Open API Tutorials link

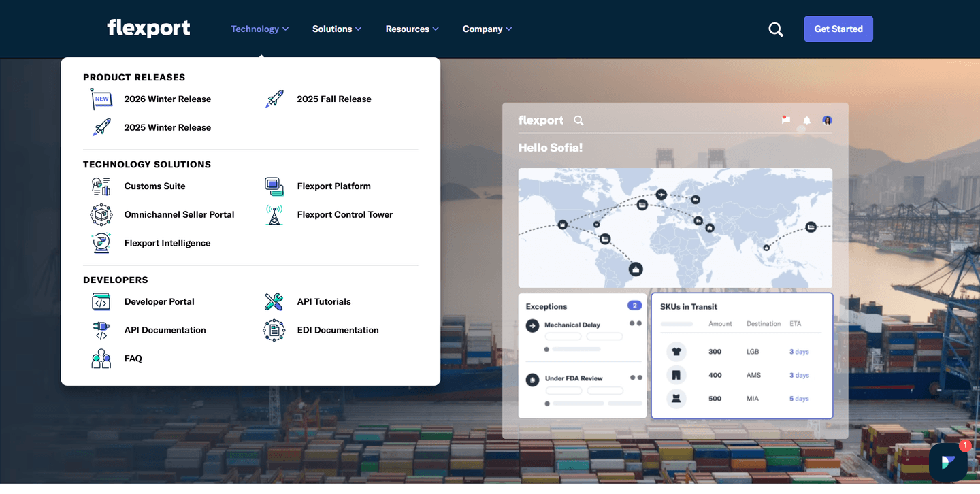pos(324,302)
